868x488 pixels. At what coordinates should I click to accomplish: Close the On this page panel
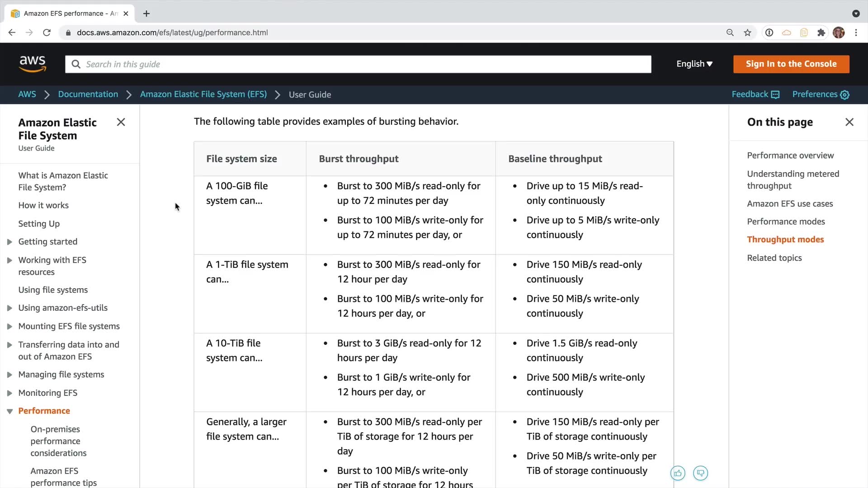pos(849,122)
